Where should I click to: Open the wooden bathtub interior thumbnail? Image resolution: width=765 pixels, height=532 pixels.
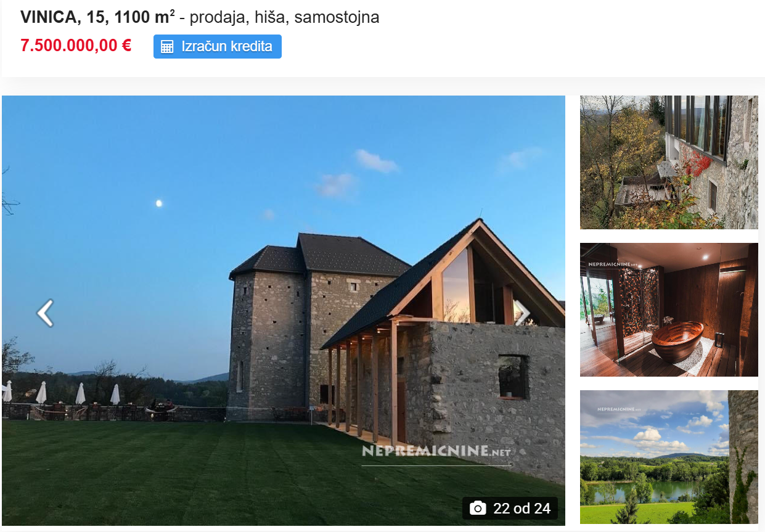(x=669, y=309)
